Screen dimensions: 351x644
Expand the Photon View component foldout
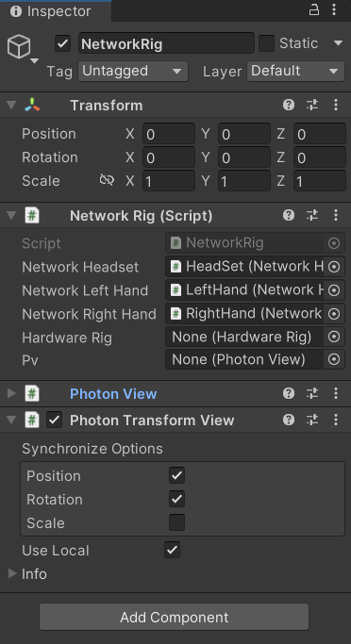click(11, 393)
